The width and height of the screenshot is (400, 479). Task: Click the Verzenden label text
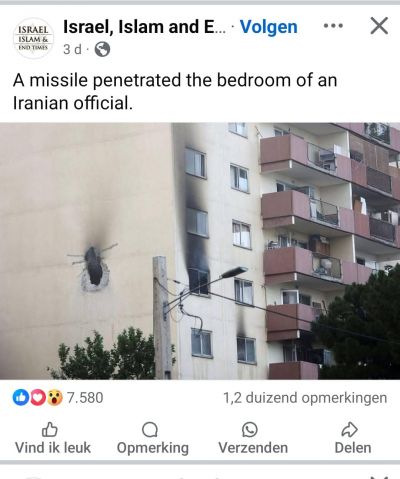point(253,448)
